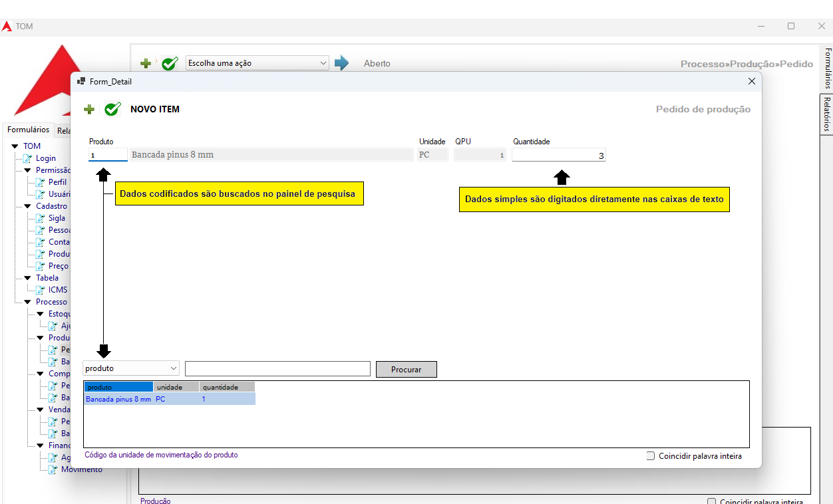Click the Quantidade input field
Screen dimensions: 833x504
pos(558,156)
